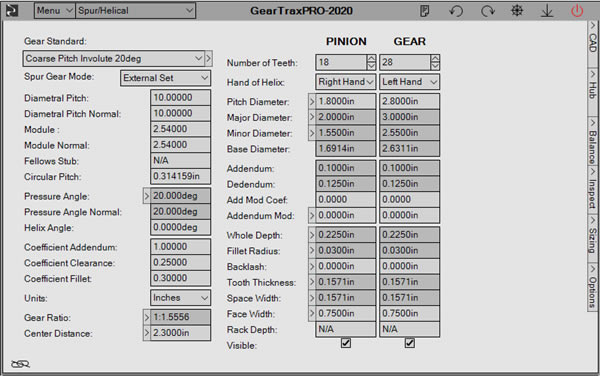Click arrow beside pinion Minor Diameter

[x=312, y=133]
